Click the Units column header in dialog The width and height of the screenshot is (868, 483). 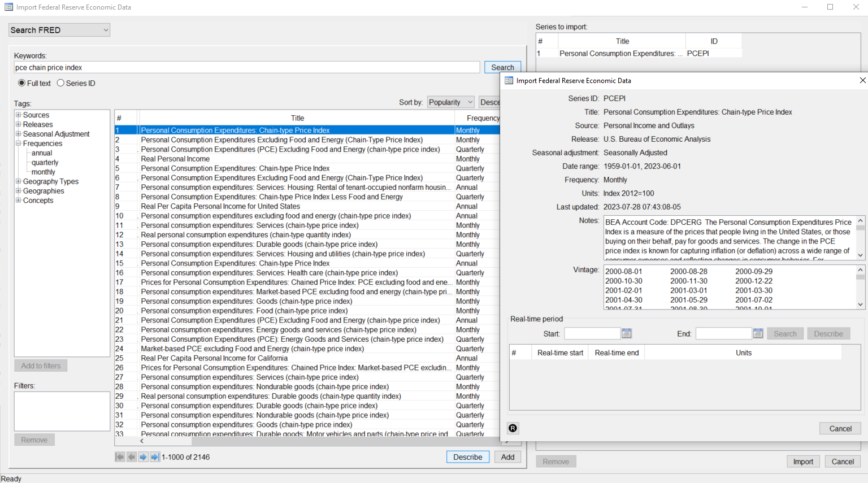click(x=744, y=353)
